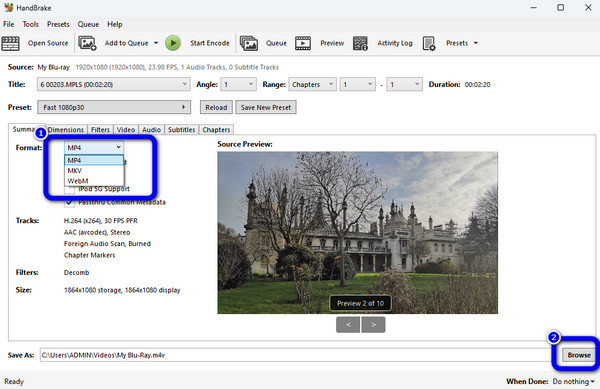Switch to the Filters tab

[100, 130]
